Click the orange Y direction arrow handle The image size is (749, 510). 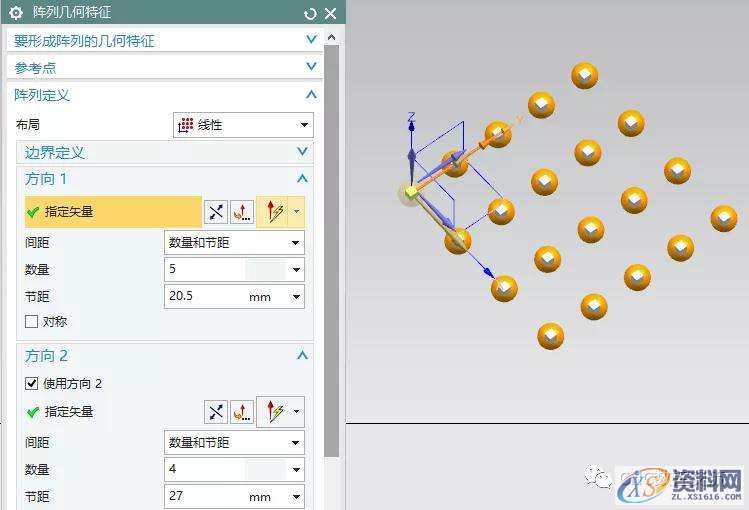(x=485, y=143)
